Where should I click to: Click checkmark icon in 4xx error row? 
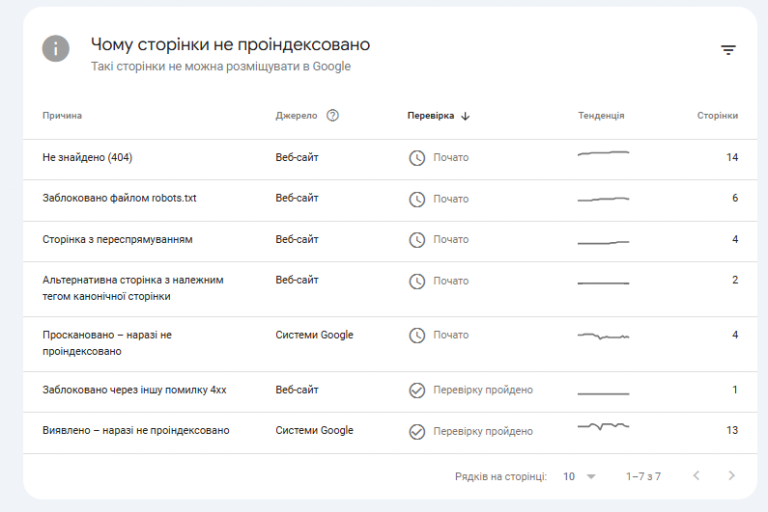pos(417,390)
